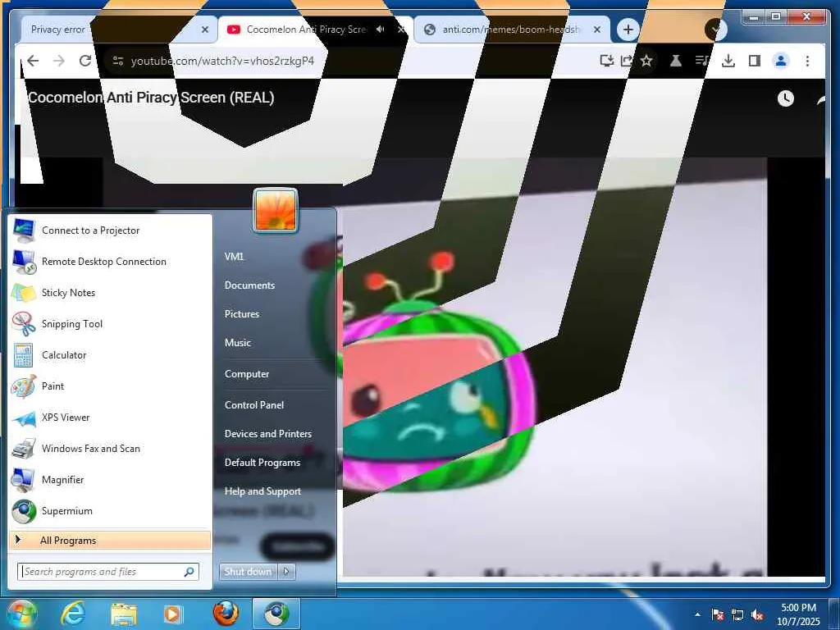Click the Windows Start orb
This screenshot has height=630, width=840.
tap(21, 614)
